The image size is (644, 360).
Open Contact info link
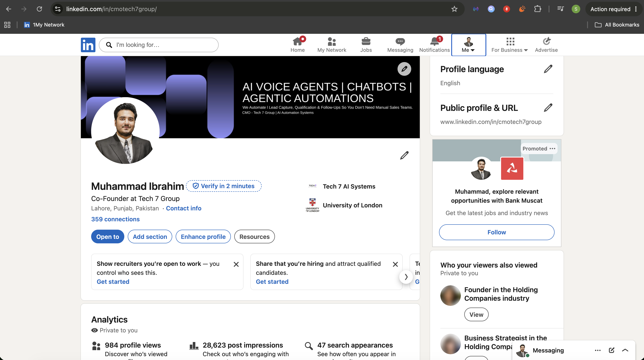click(x=184, y=208)
